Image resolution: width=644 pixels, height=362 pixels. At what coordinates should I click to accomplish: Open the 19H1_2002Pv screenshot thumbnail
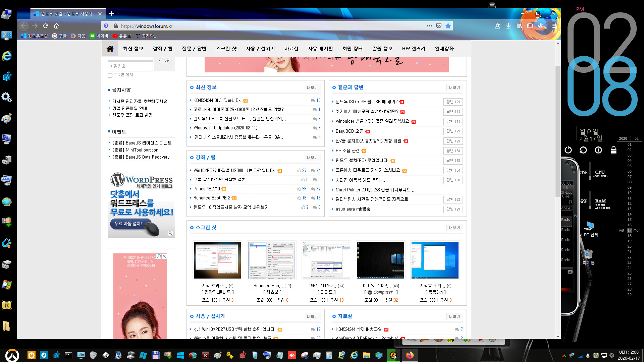pos(326,260)
